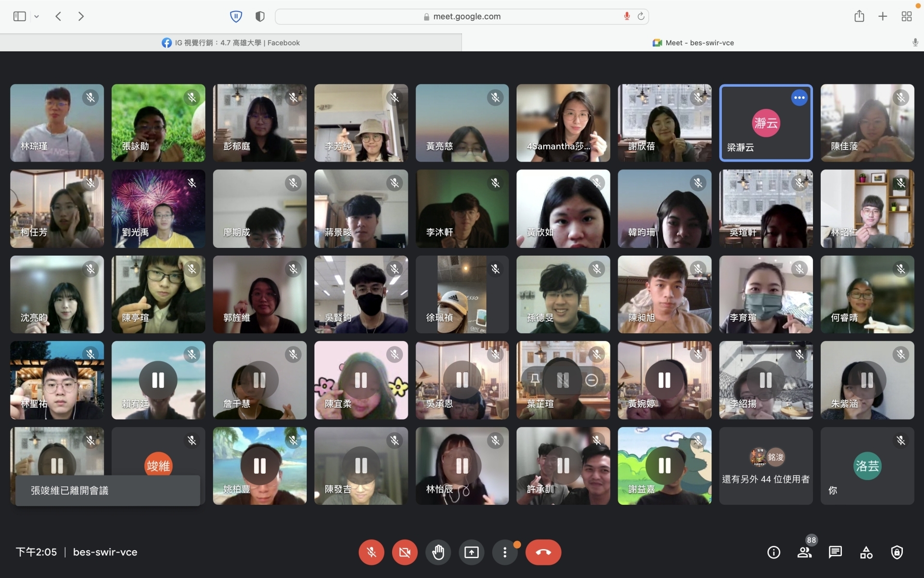
Task: Select 林聖祐's video thumbnail
Action: (57, 380)
